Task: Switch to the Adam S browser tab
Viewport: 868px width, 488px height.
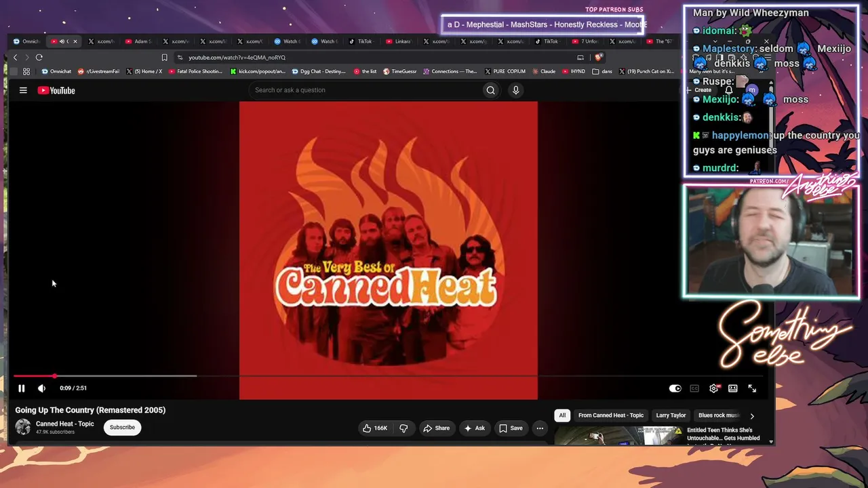Action: [x=138, y=41]
